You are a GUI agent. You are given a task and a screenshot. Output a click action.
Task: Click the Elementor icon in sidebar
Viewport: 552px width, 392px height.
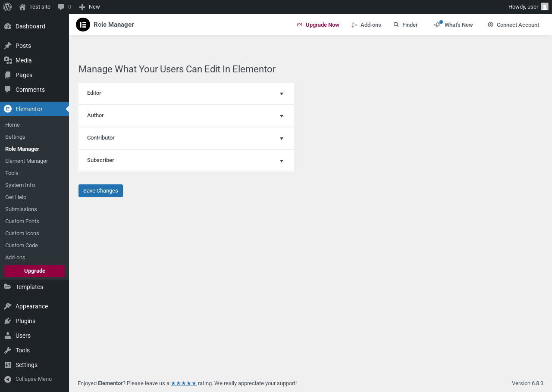8,109
